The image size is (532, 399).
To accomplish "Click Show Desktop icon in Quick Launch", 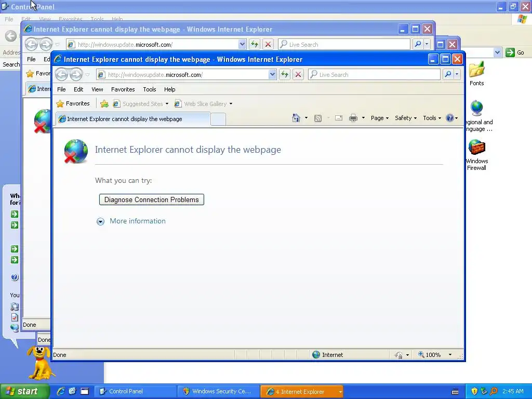I will pyautogui.click(x=85, y=391).
